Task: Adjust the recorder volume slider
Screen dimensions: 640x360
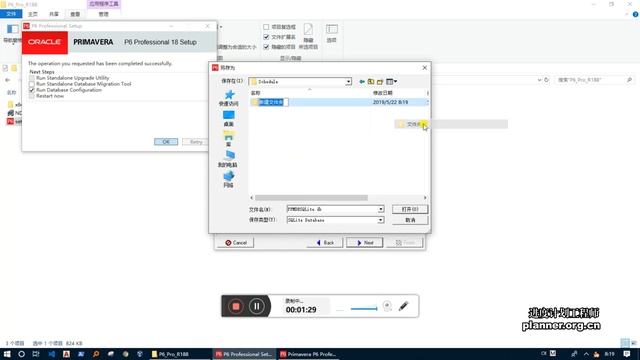Action: coord(364,309)
